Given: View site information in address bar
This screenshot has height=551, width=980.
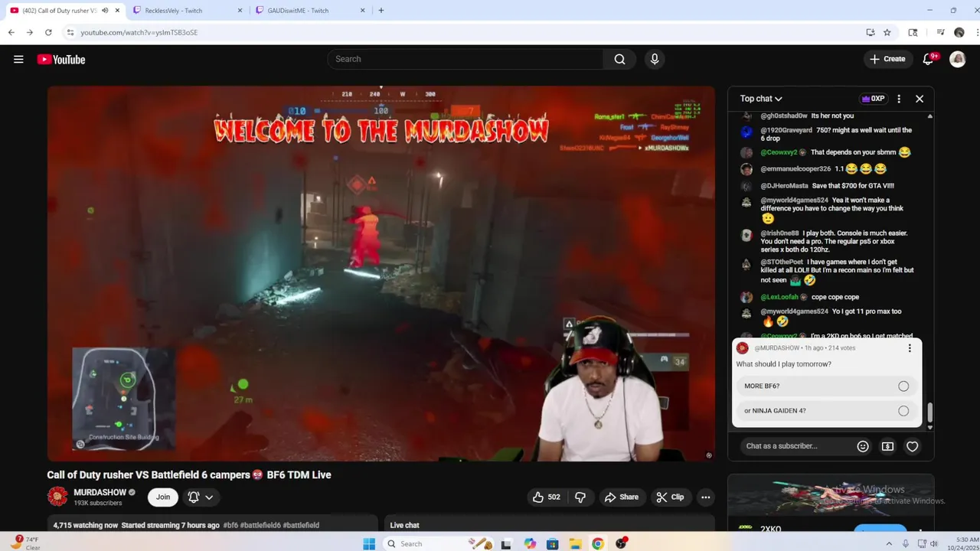Looking at the screenshot, I should 70,32.
